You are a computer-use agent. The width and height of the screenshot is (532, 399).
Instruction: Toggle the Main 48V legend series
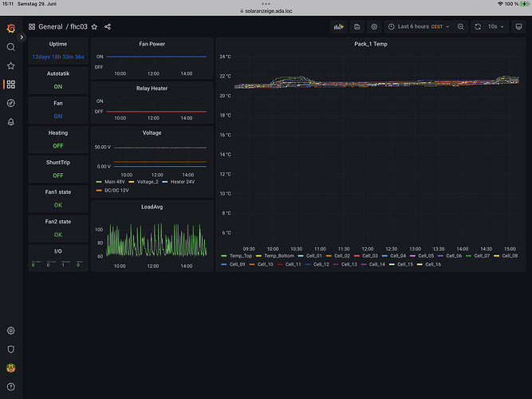114,182
